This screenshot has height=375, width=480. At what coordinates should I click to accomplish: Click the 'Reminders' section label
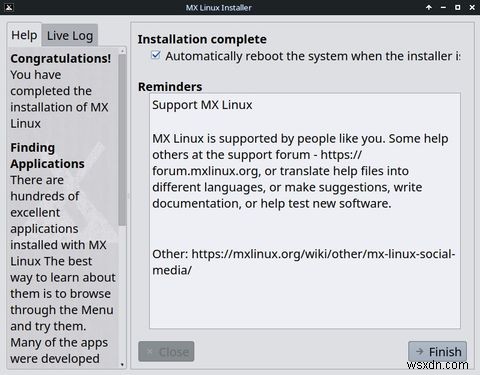click(x=170, y=87)
